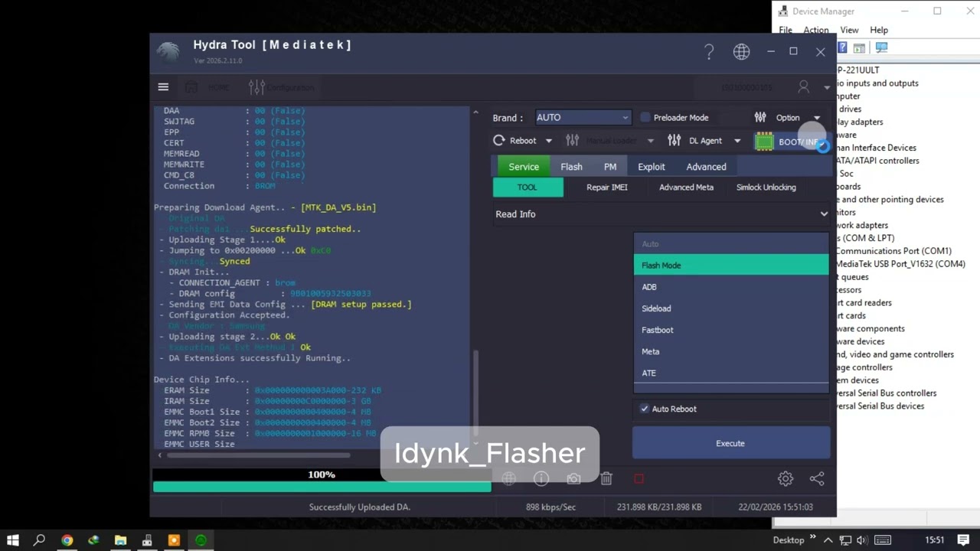This screenshot has height=551, width=980.
Task: Click the Execute button
Action: tap(730, 443)
